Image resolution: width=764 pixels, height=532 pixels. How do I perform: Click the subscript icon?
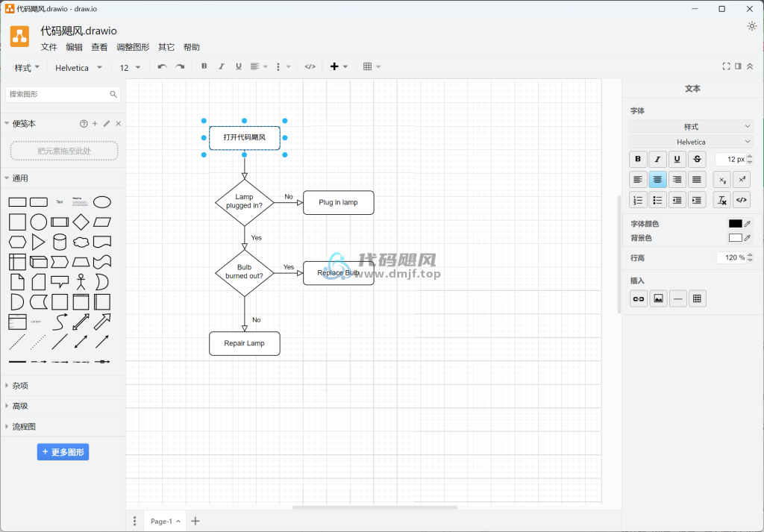722,180
